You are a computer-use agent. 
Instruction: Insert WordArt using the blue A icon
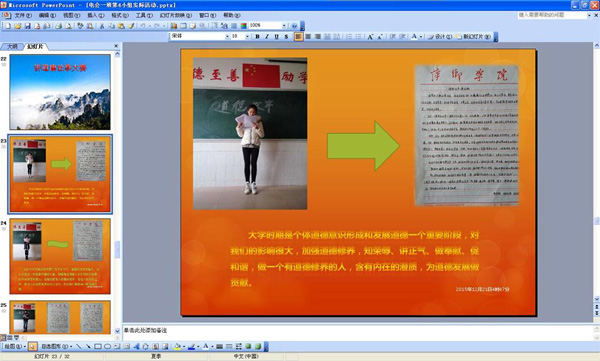click(136, 346)
